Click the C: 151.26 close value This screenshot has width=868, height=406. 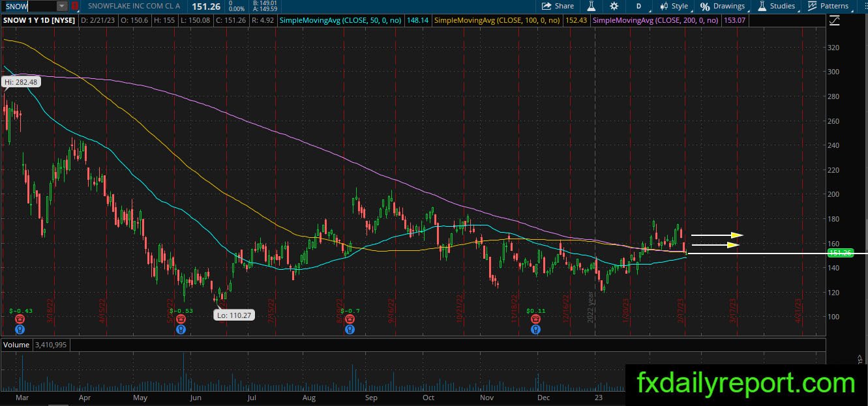pyautogui.click(x=230, y=20)
